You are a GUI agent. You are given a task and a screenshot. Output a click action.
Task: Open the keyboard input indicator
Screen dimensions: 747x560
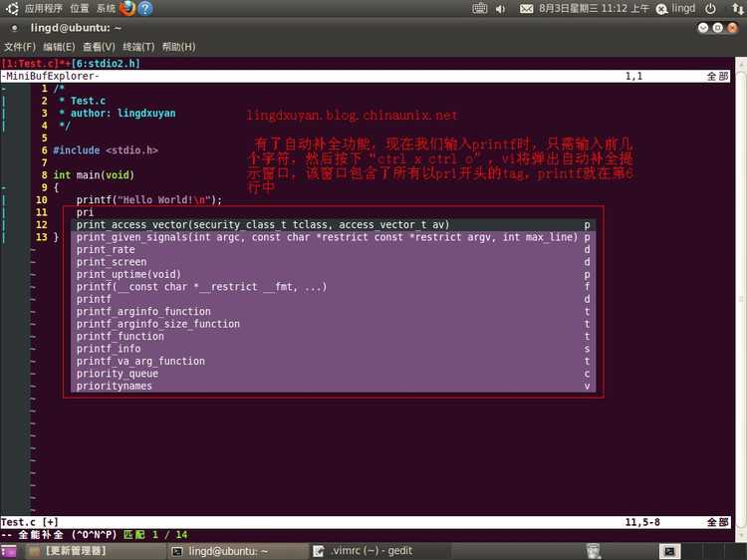click(x=479, y=9)
